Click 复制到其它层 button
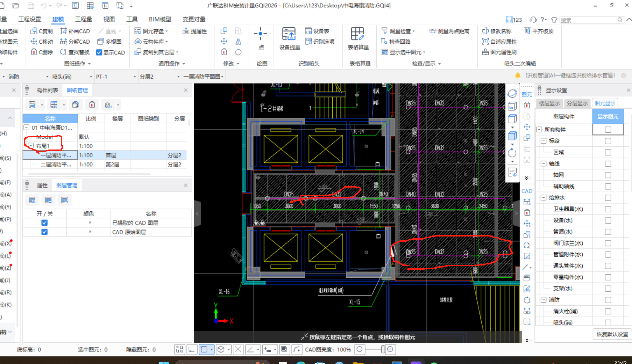The image size is (632, 364). coord(157,52)
